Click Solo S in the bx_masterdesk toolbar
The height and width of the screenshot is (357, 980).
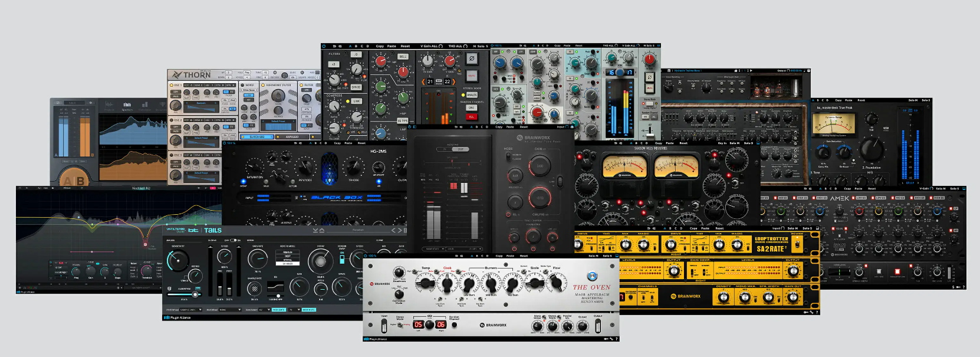[926, 100]
